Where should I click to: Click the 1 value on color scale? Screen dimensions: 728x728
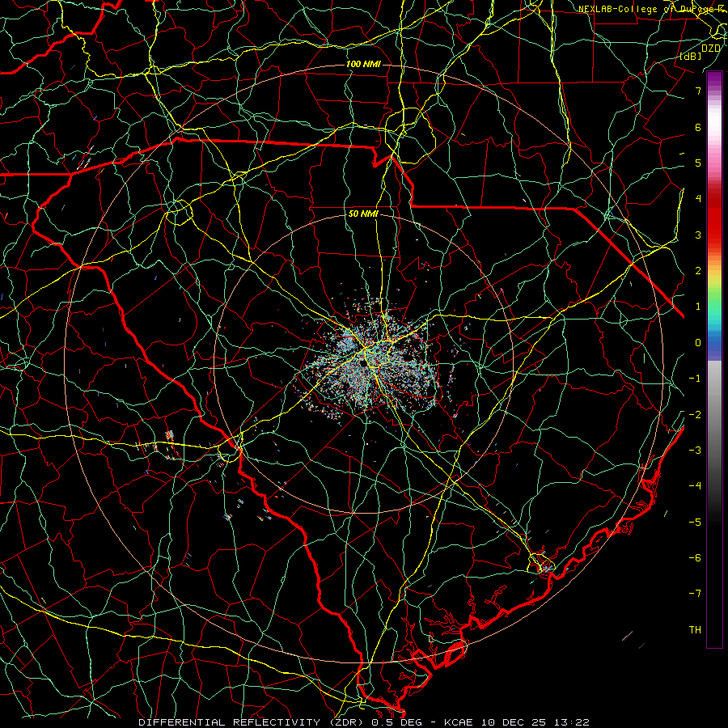tap(698, 307)
